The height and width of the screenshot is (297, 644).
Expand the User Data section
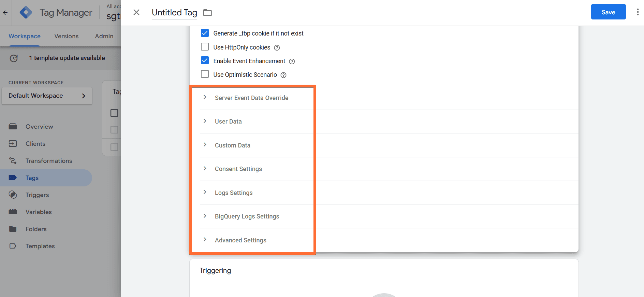tap(228, 122)
